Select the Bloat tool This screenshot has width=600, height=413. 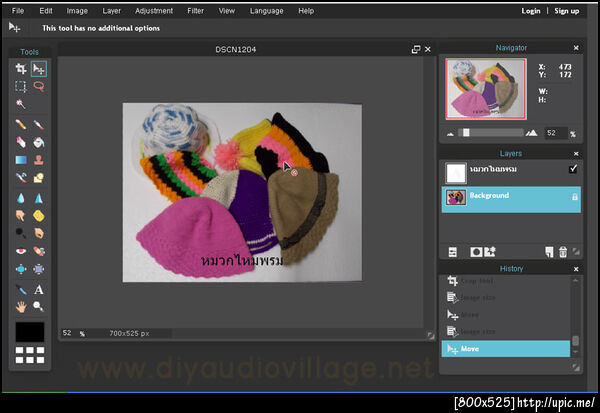(x=21, y=269)
